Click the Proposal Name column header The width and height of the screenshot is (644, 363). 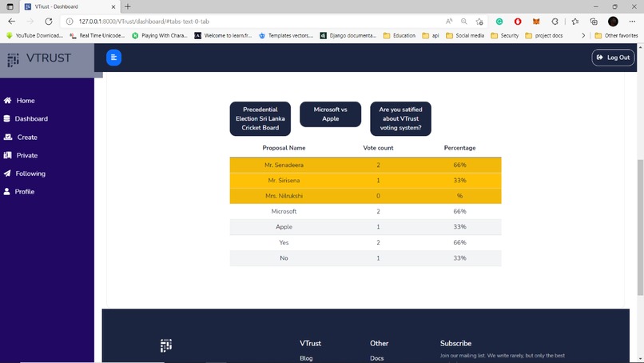click(284, 148)
